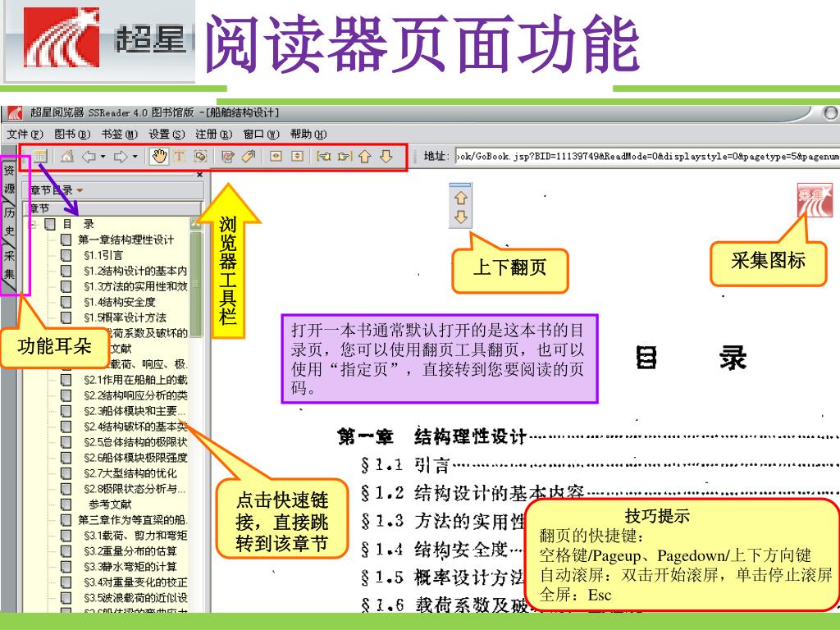Jump to §2.1作用在船舶上的载 entry

(x=135, y=380)
